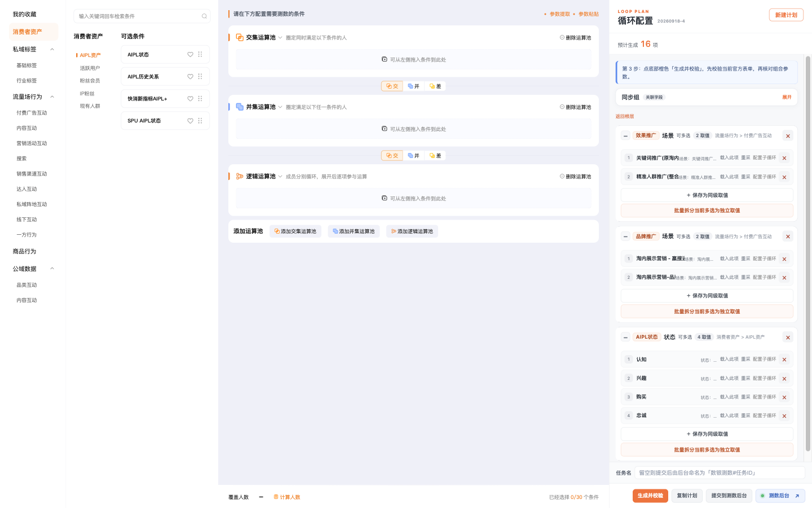Image resolution: width=812 pixels, height=508 pixels.
Task: Click 提交到测数后台 button
Action: click(x=729, y=496)
